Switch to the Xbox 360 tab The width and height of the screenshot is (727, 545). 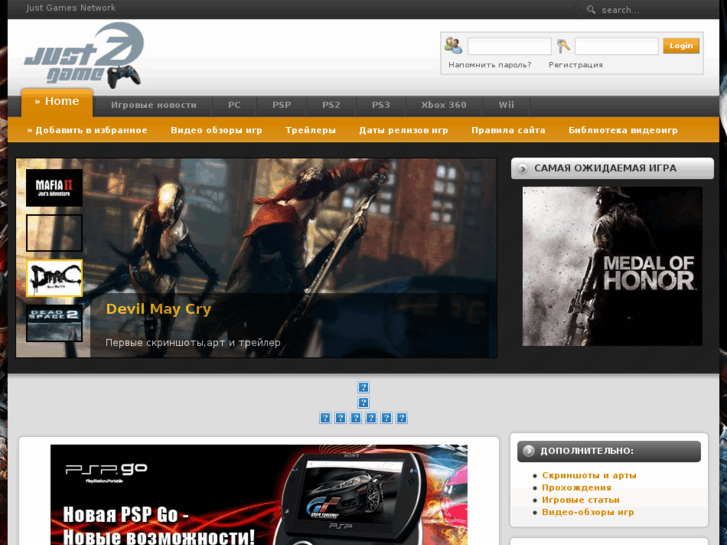coord(443,105)
